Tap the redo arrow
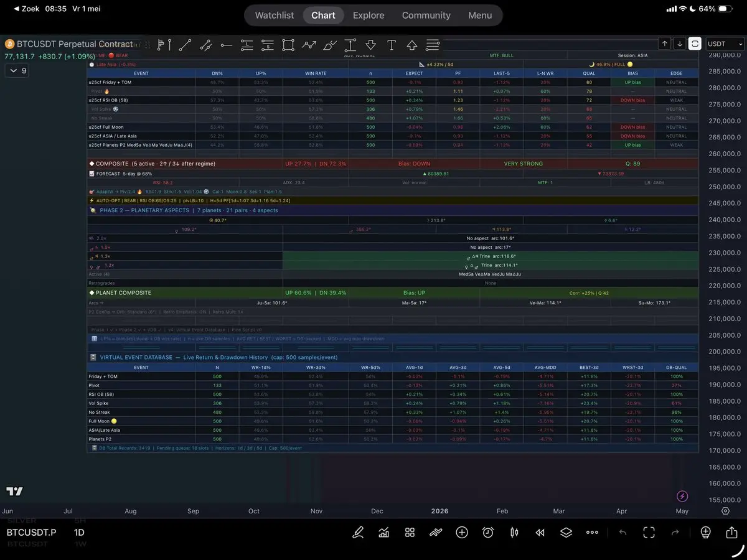 tap(675, 532)
